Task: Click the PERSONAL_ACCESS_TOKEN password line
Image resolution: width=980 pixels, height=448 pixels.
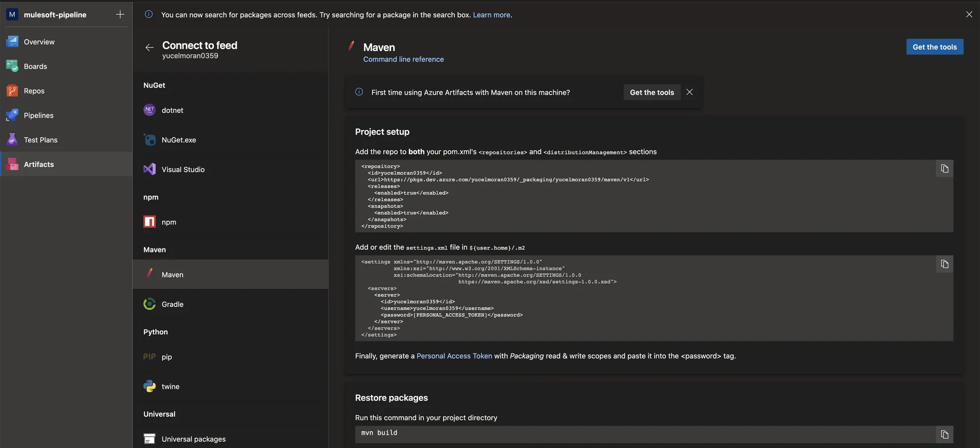Action: 452,315
